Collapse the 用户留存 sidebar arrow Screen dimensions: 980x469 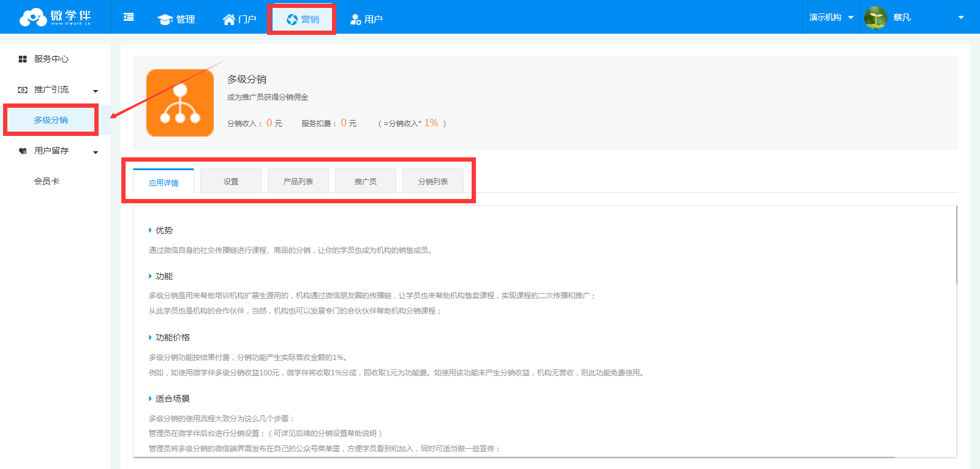coord(96,152)
